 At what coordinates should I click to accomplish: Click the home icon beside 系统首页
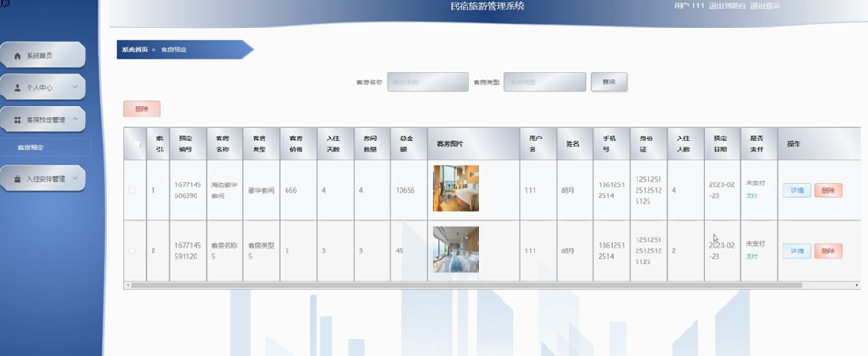pos(17,56)
